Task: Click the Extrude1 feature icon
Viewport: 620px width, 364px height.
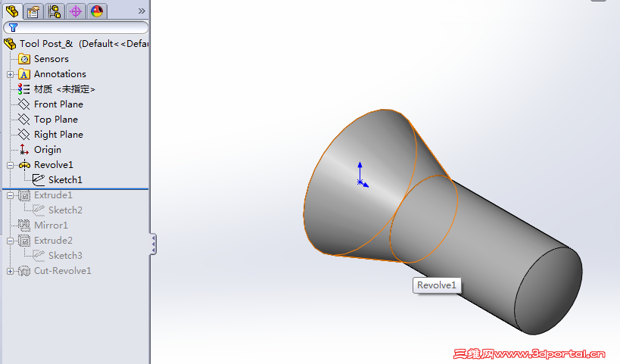Action: click(24, 195)
